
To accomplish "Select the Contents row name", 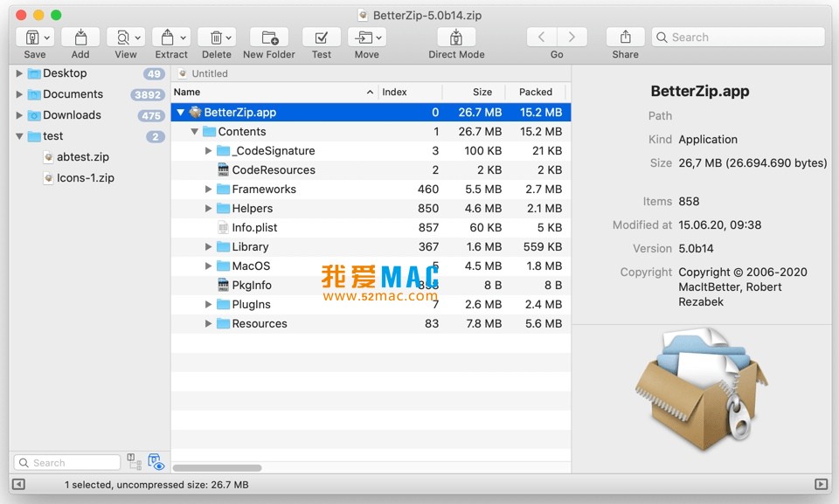I will click(242, 132).
